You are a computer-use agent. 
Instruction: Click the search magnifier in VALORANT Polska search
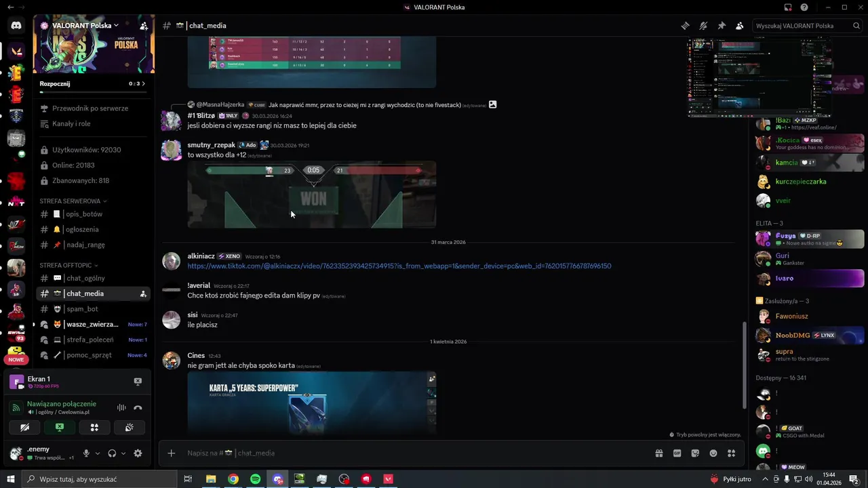pyautogui.click(x=856, y=26)
